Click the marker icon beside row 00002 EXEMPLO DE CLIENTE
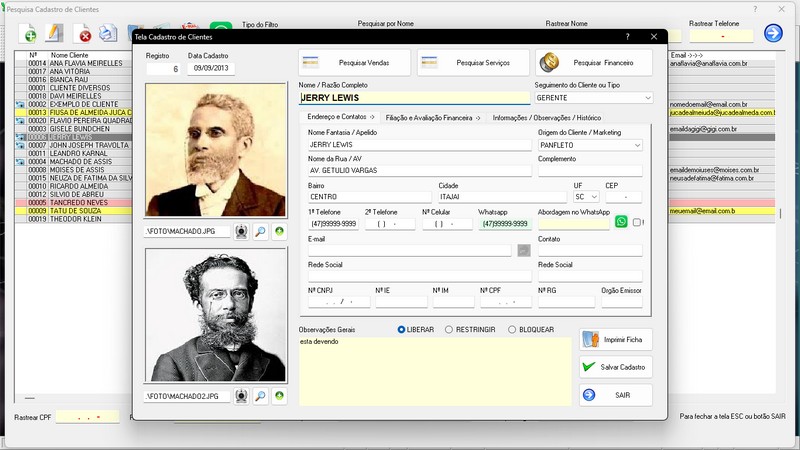Screen dimensions: 800x450 coord(20,104)
